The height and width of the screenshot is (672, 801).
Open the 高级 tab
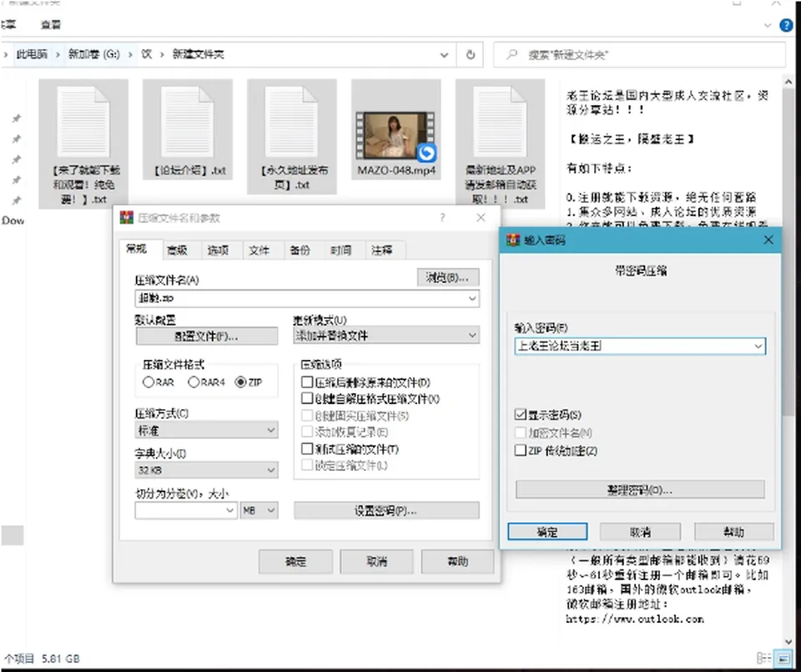pos(177,250)
